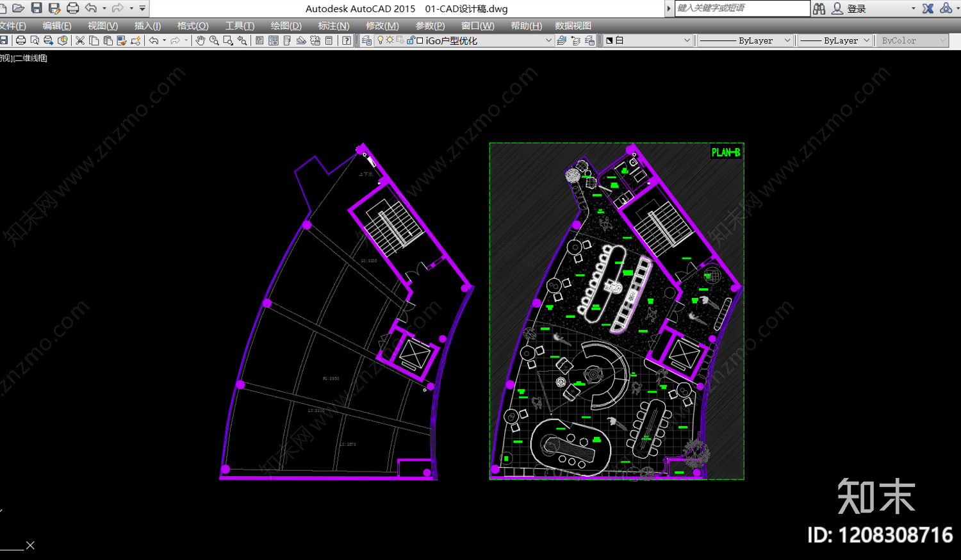Viewport: 961px width, 560px height.
Task: Click the binoculars search icon
Action: pyautogui.click(x=819, y=8)
